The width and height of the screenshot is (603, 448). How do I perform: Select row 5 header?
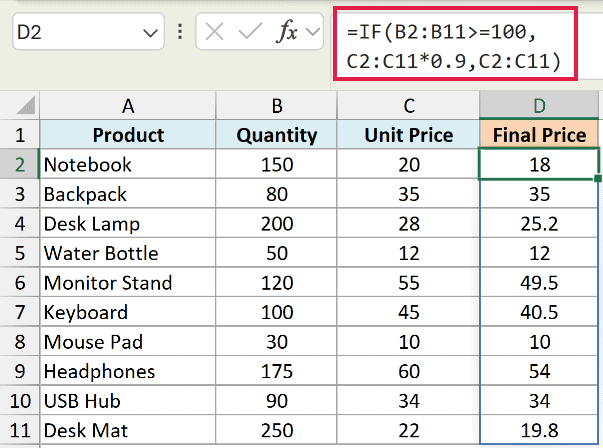pyautogui.click(x=20, y=253)
